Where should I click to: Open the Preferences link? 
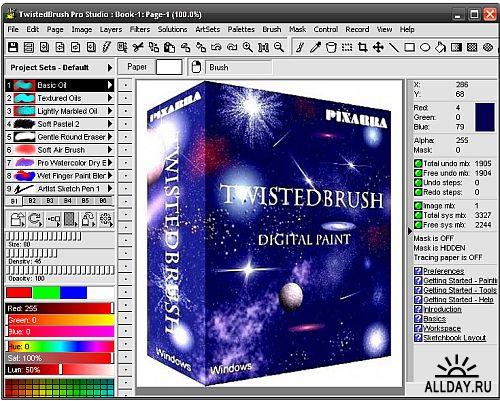pos(444,271)
